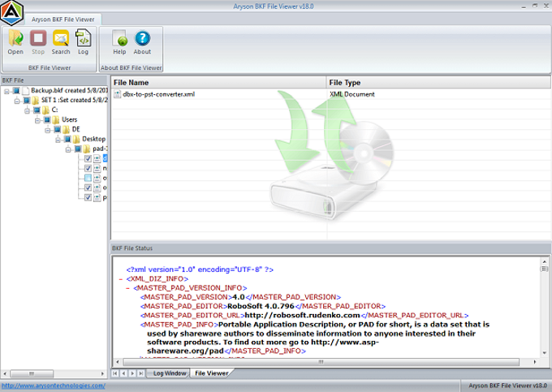Show the About dialog
Viewport: 552px width, 392px height.
coord(142,42)
